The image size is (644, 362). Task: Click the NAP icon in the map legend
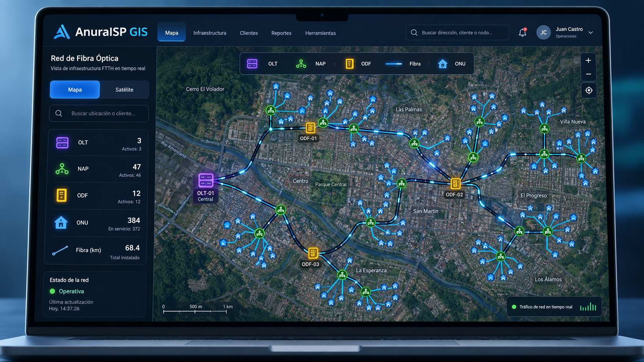pyautogui.click(x=301, y=64)
